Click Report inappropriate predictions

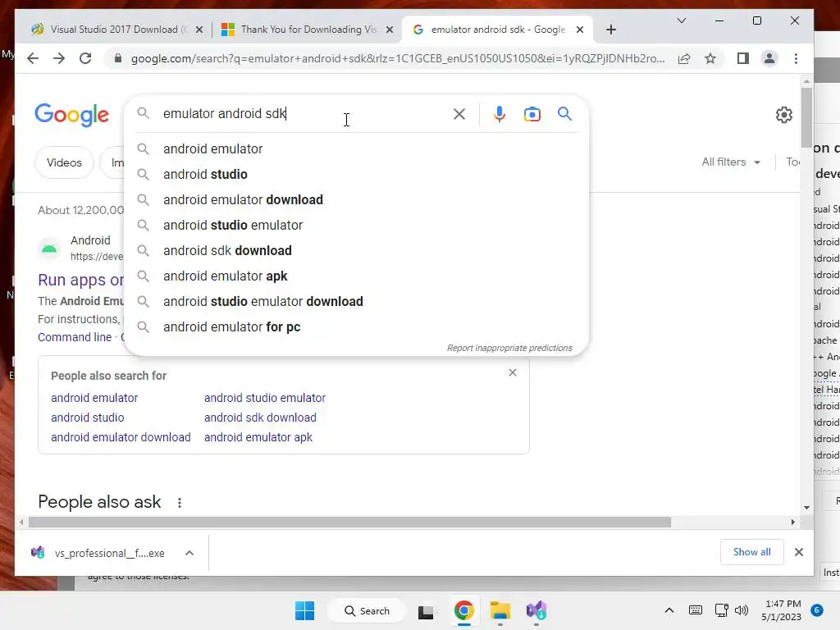click(x=509, y=348)
